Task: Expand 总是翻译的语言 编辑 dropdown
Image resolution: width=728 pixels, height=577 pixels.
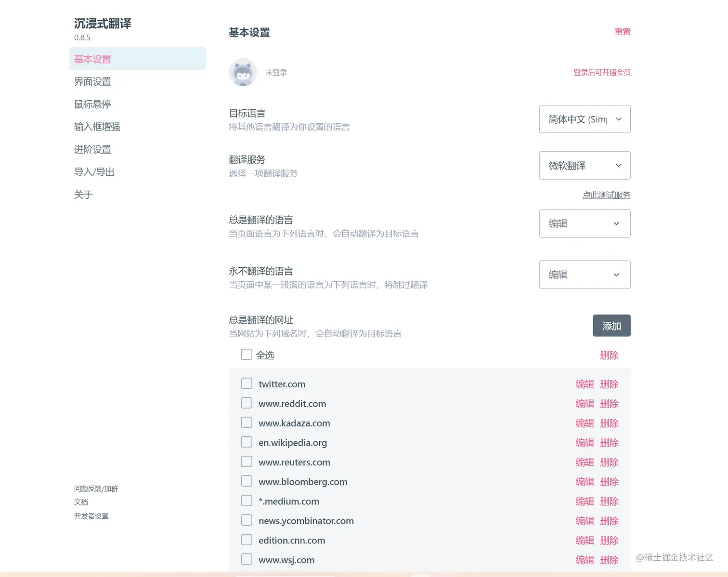Action: click(585, 223)
